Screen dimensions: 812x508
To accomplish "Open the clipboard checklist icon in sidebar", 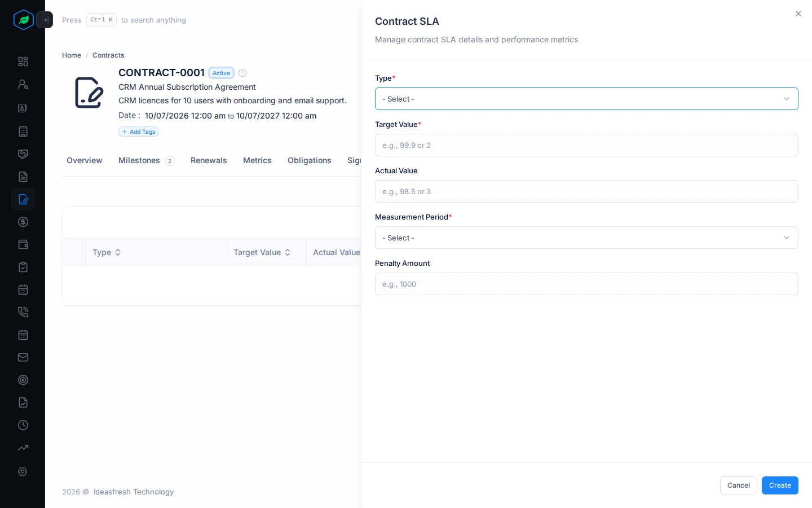I will click(23, 267).
